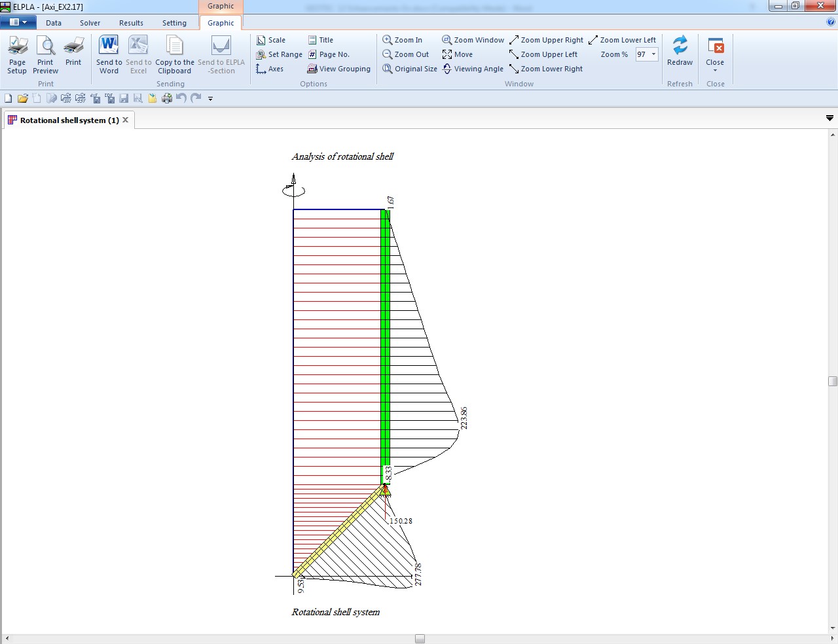Click Zoom In
The height and width of the screenshot is (644, 838).
[403, 40]
